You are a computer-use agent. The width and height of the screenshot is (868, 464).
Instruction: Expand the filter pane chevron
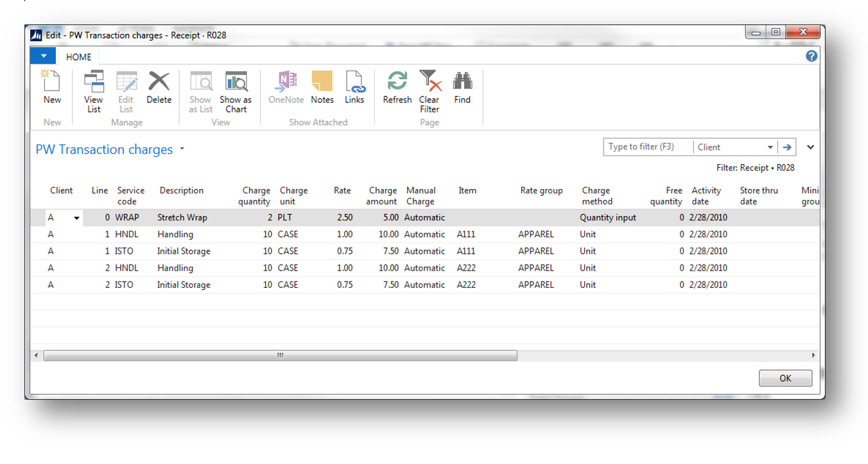pos(810,147)
